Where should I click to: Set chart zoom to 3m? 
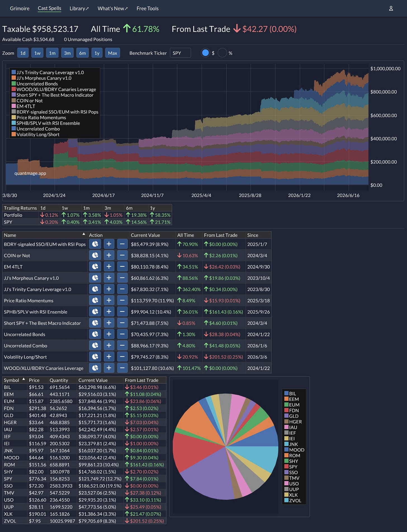click(x=67, y=53)
